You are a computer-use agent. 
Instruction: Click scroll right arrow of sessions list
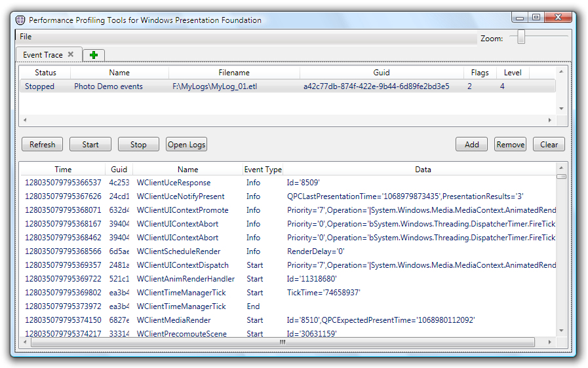[550, 120]
